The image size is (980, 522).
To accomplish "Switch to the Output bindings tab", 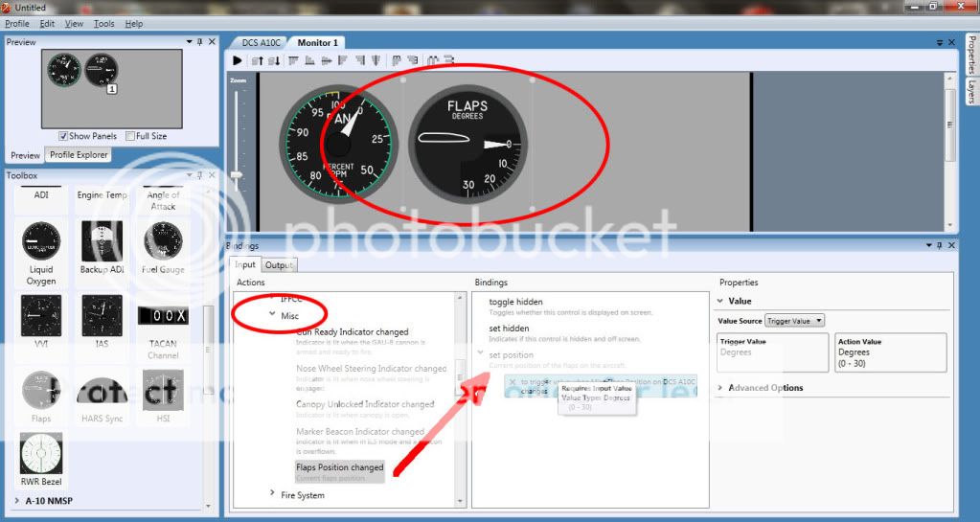I will (x=279, y=265).
